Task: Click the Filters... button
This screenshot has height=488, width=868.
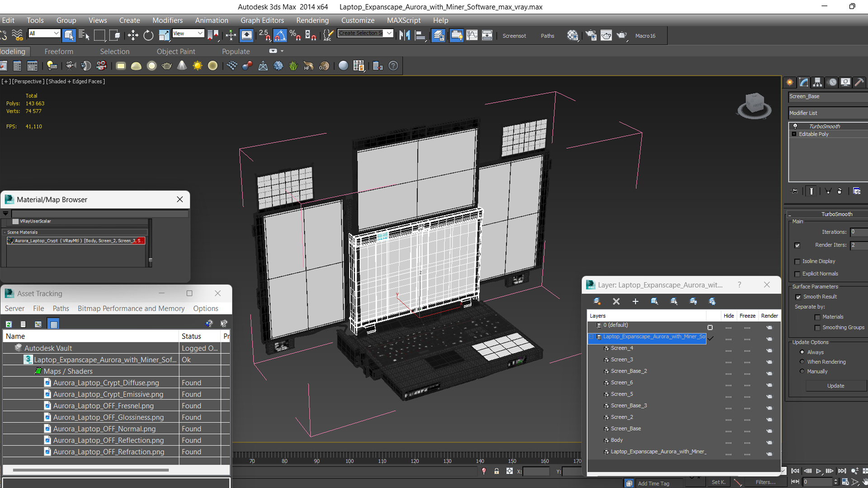Action: click(765, 482)
